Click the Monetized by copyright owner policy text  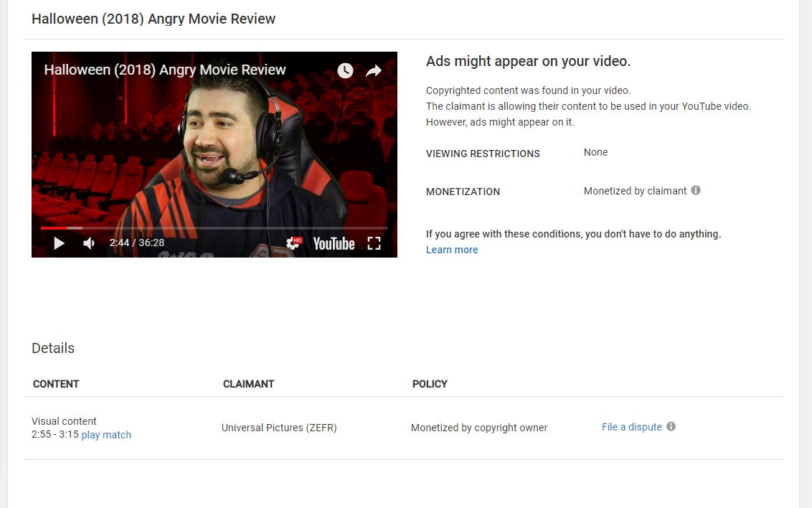(x=479, y=428)
